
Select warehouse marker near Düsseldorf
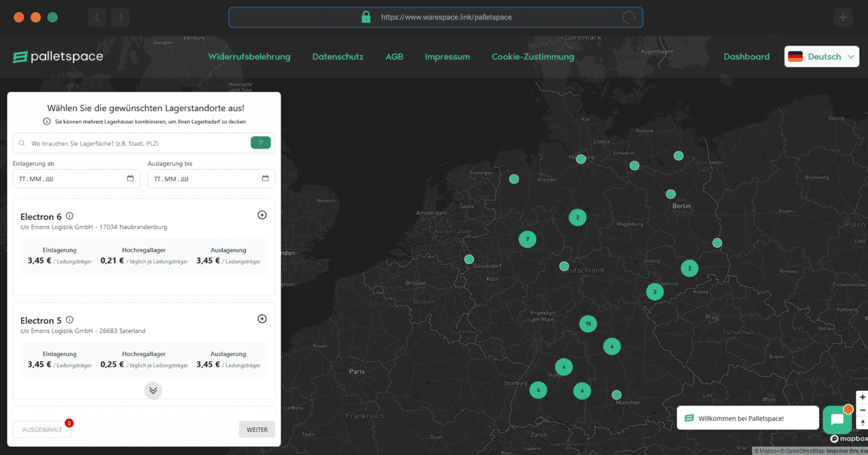point(469,260)
